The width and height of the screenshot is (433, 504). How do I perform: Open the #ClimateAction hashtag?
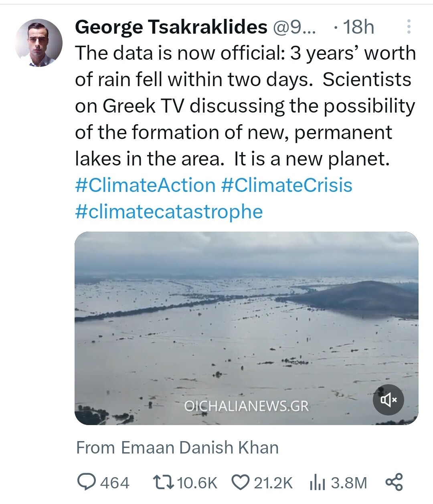coord(145,185)
